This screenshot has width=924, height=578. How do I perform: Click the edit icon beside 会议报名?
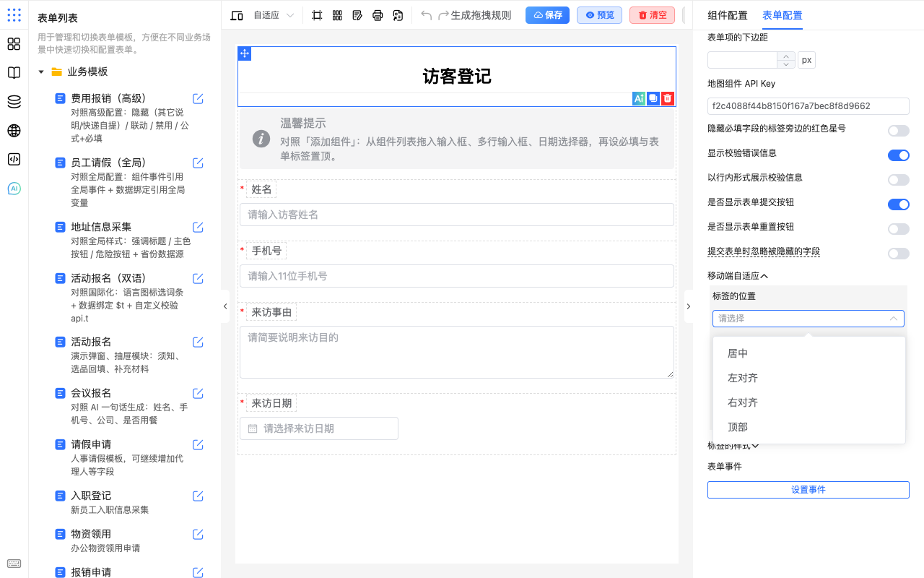coord(198,393)
